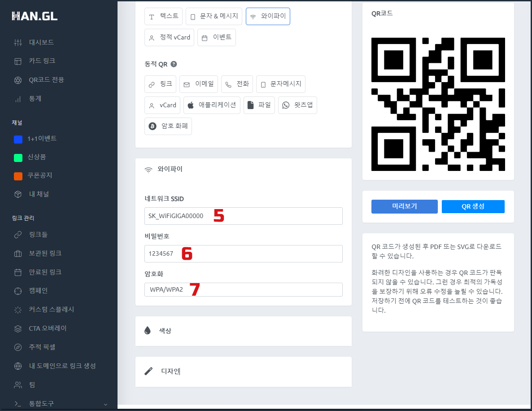Select the 정적 vCard QR type
This screenshot has height=411, width=532.
point(169,37)
